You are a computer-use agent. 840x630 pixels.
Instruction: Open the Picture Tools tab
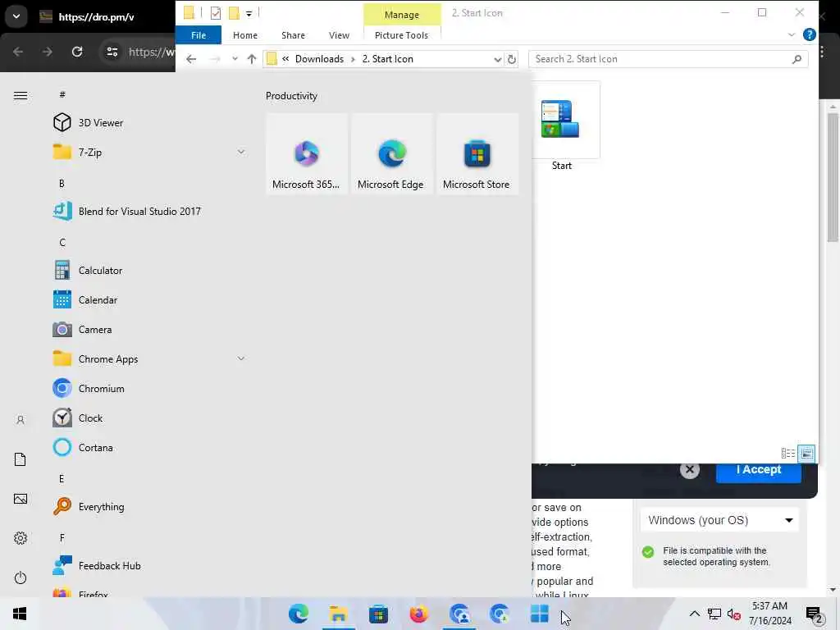pos(401,35)
